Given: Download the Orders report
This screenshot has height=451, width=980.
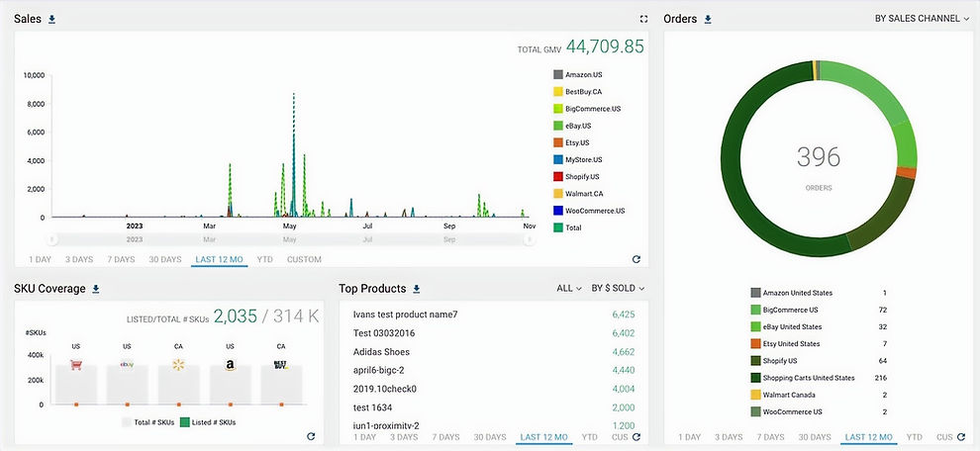Looking at the screenshot, I should (x=708, y=19).
